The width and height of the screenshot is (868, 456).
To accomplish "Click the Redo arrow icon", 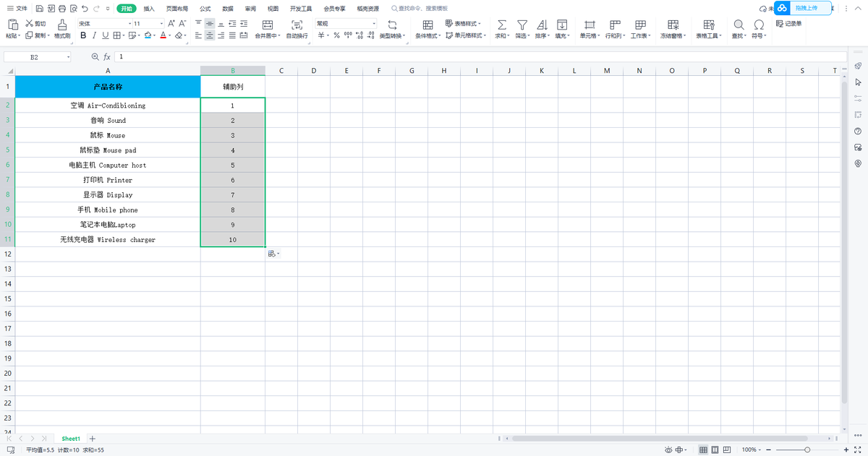I will pyautogui.click(x=96, y=9).
